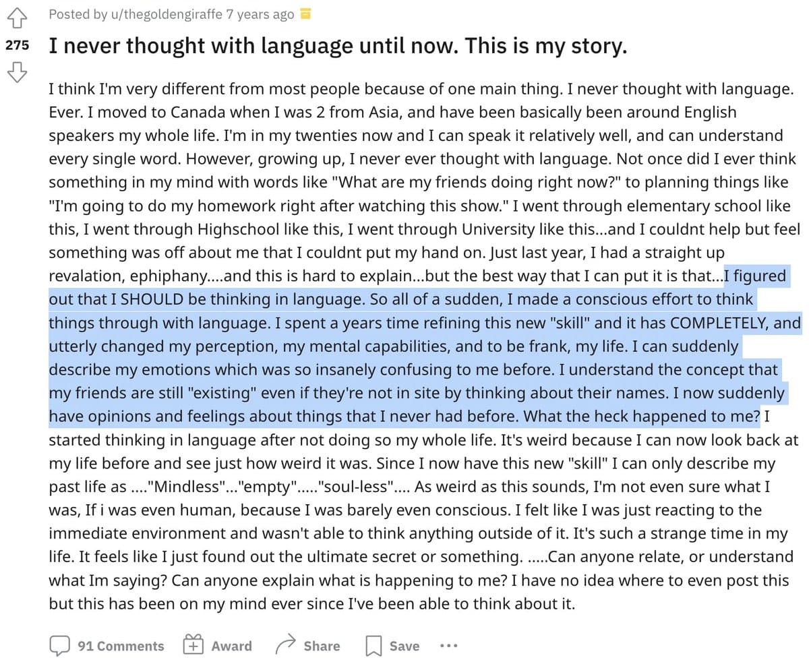This screenshot has width=809, height=672.
Task: Select the "Share" text label
Action: 322,646
